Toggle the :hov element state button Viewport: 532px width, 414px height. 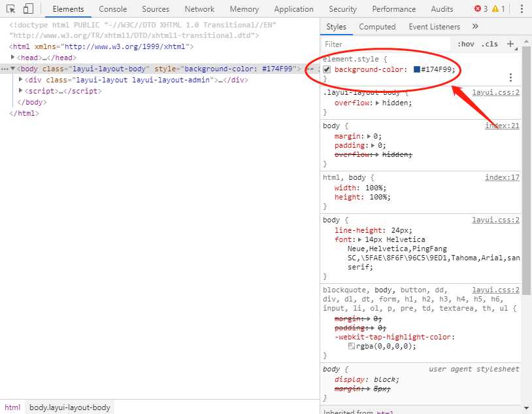tap(466, 44)
